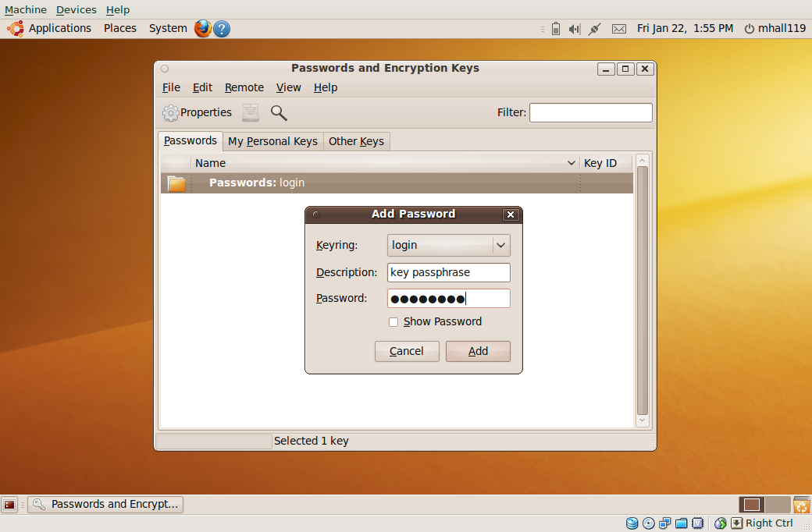Switch to the Other Keys tab
This screenshot has width=812, height=532.
356,141
